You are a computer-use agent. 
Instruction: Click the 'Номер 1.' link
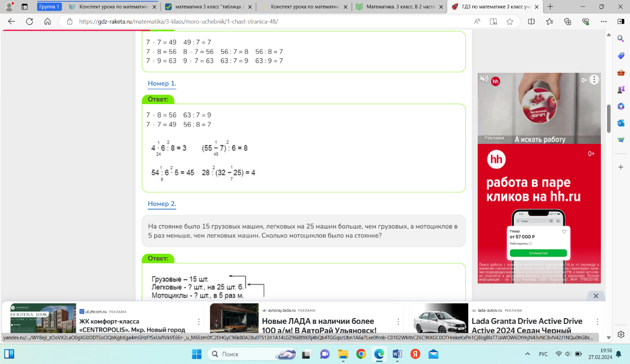(162, 83)
